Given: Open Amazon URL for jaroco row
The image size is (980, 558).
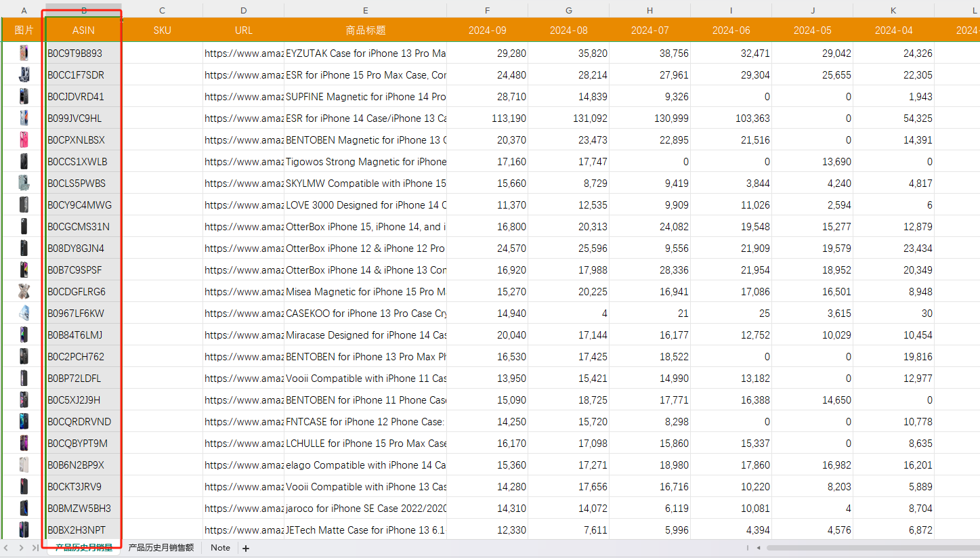Looking at the screenshot, I should point(243,508).
